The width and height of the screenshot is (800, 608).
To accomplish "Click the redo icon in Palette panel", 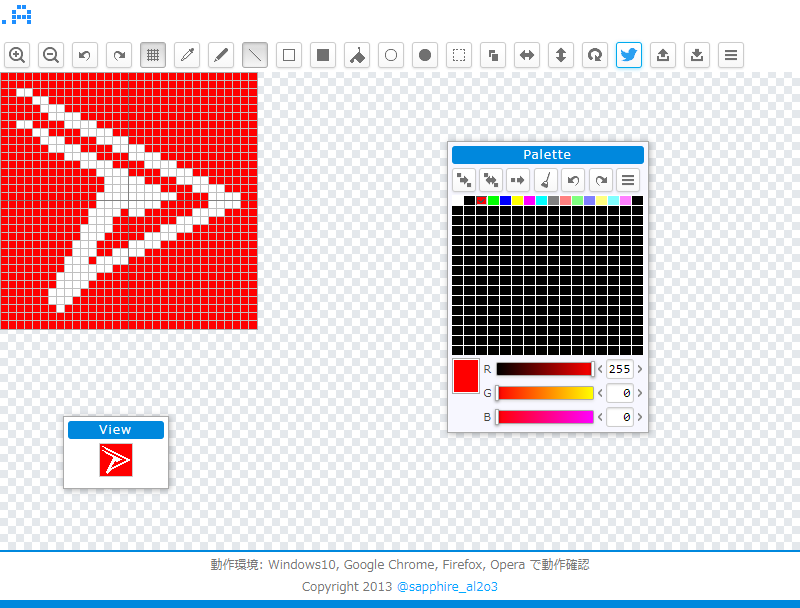I will (x=601, y=180).
